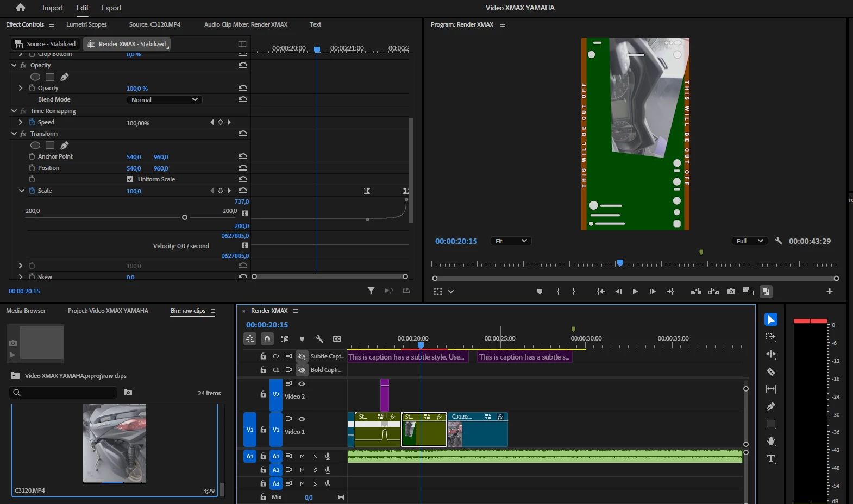Click the Lift button in Program monitor
853x504 pixels.
[x=696, y=292]
